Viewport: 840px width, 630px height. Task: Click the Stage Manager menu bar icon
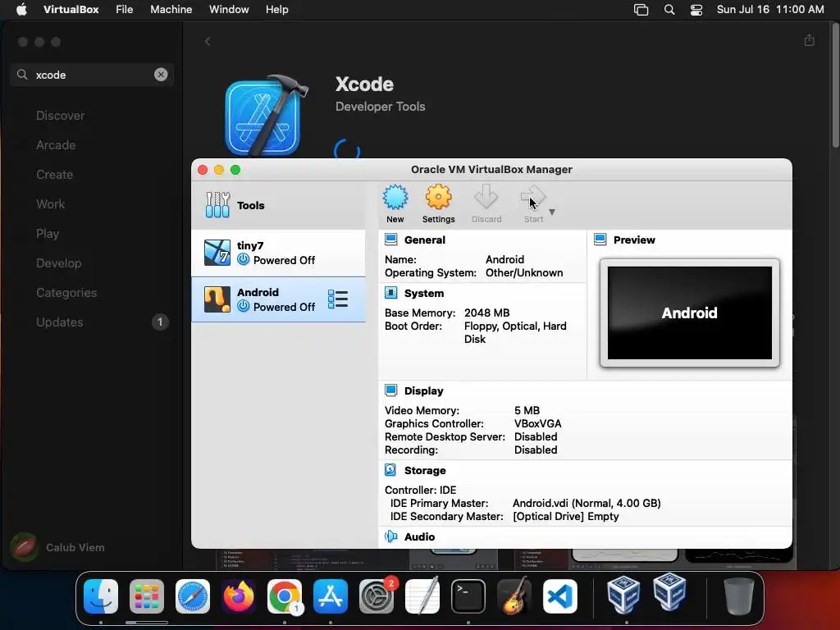pyautogui.click(x=641, y=10)
